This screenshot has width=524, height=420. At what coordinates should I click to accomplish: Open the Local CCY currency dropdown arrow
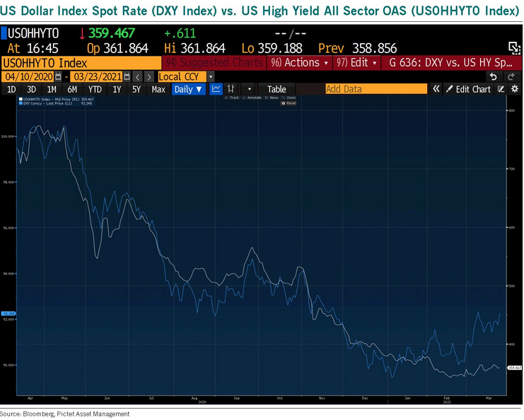pyautogui.click(x=211, y=77)
